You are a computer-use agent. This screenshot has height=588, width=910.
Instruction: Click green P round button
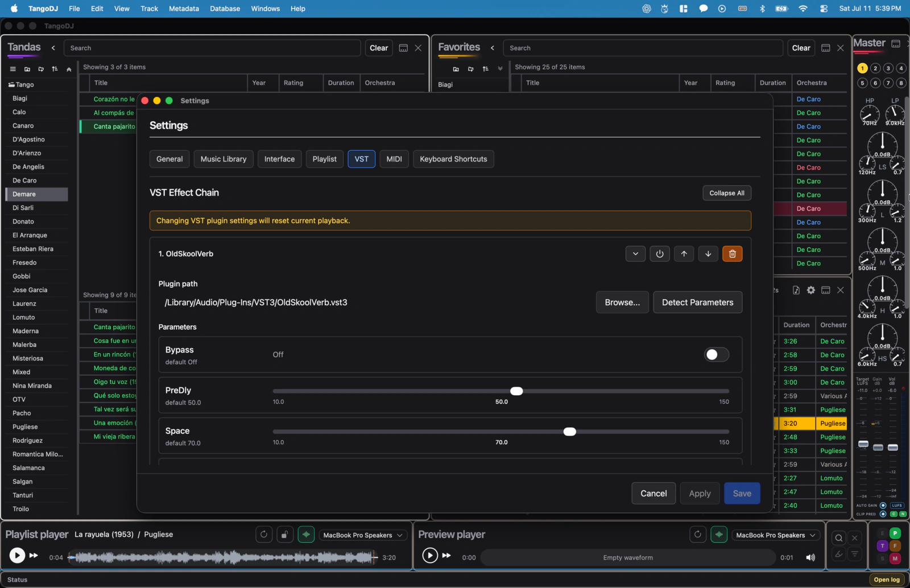pyautogui.click(x=895, y=533)
